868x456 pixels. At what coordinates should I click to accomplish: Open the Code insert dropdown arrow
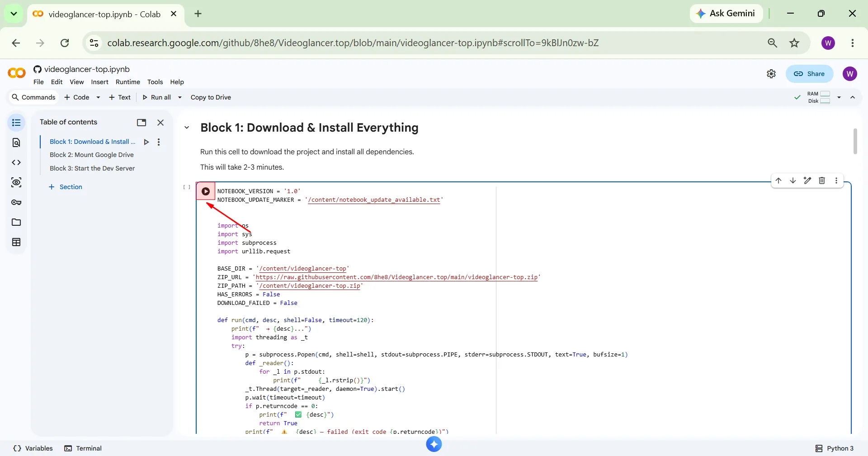[x=98, y=97]
